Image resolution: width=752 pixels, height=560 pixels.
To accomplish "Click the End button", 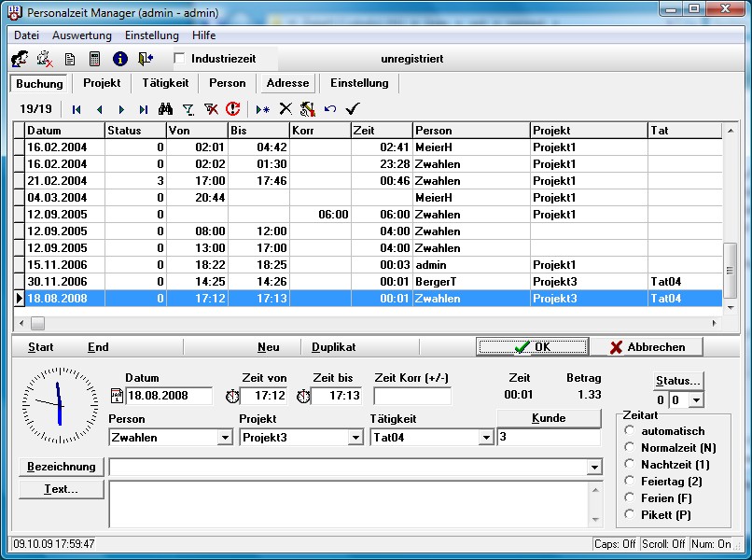I will click(98, 347).
